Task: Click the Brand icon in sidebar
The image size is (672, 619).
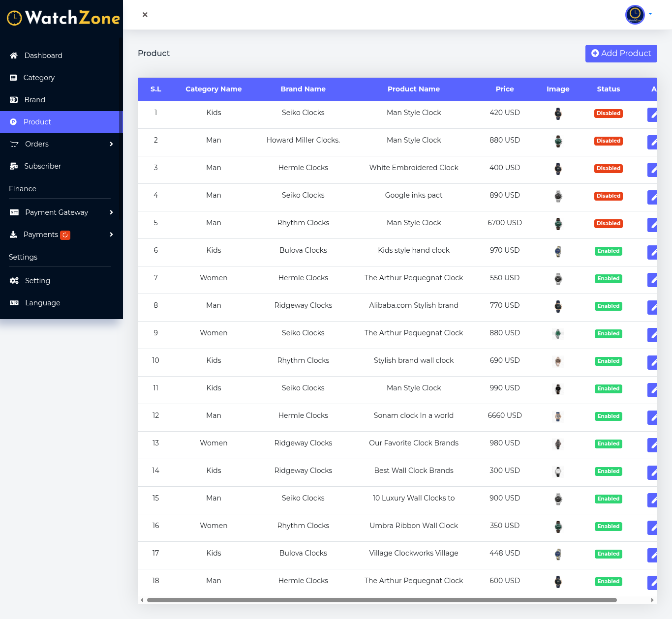Action: click(14, 100)
